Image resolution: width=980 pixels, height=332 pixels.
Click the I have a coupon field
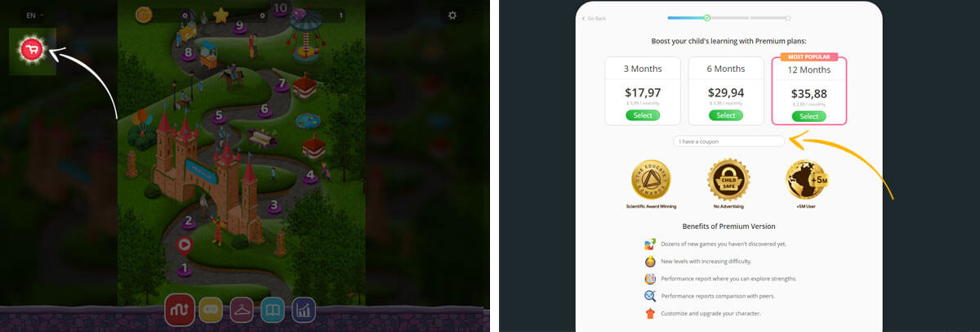point(728,141)
